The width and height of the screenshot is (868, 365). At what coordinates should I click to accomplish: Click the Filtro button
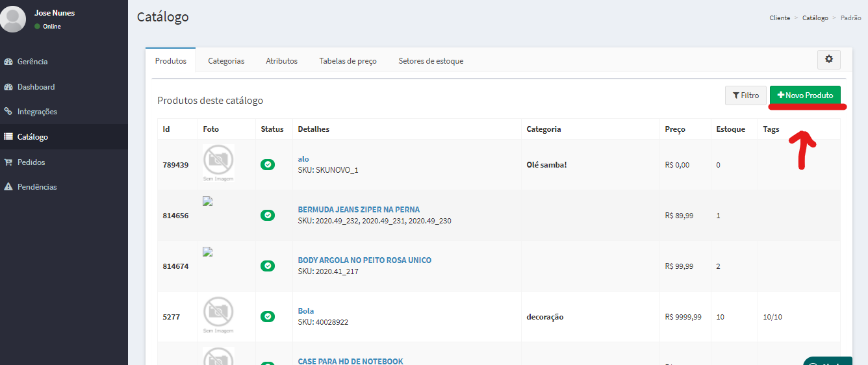[x=745, y=95]
